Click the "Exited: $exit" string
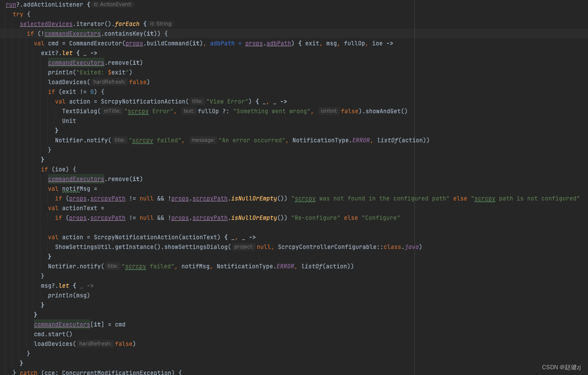588x375 pixels. click(x=103, y=72)
